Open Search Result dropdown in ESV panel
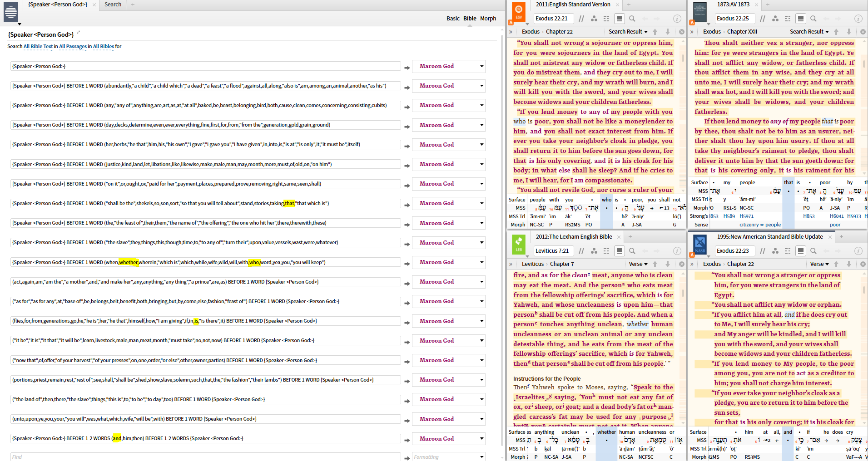This screenshot has width=868, height=461. 628,32
